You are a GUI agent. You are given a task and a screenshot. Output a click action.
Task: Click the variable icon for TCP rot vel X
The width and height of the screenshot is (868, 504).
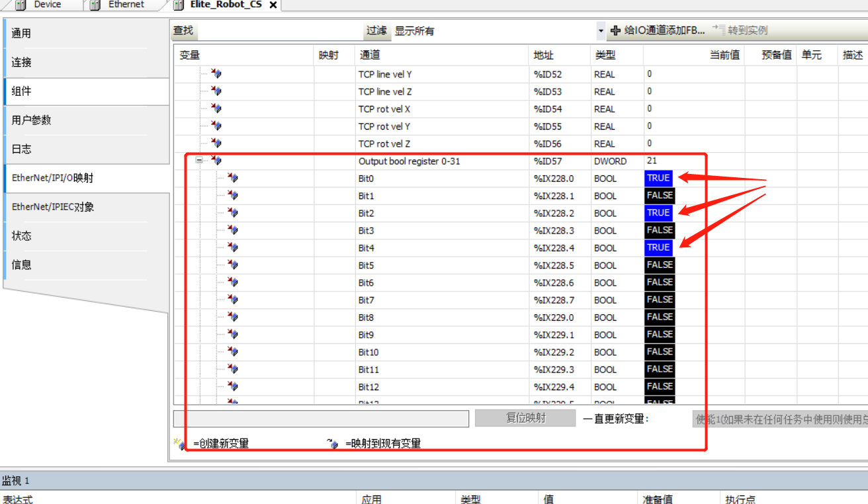(216, 108)
